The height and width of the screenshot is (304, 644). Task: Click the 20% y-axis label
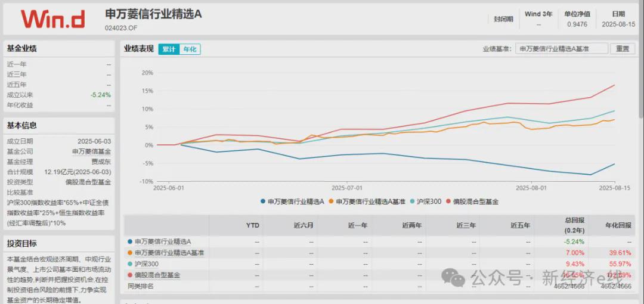point(147,73)
